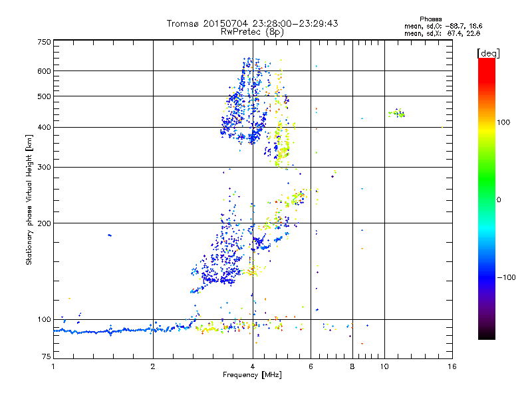The width and height of the screenshot is (532, 399).
Task: Click the 'Frequency [MHz]' axis label
Action: click(x=252, y=375)
